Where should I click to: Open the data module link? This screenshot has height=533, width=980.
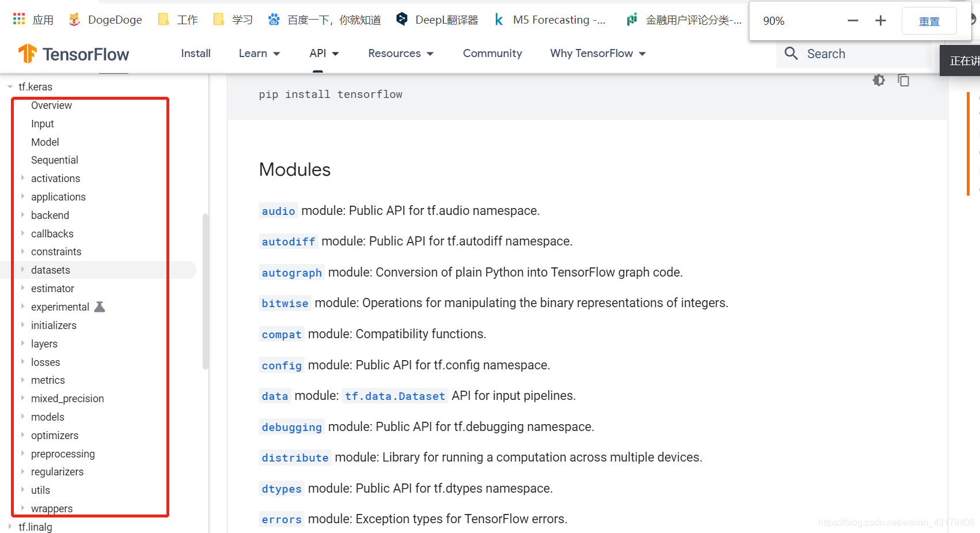(275, 396)
